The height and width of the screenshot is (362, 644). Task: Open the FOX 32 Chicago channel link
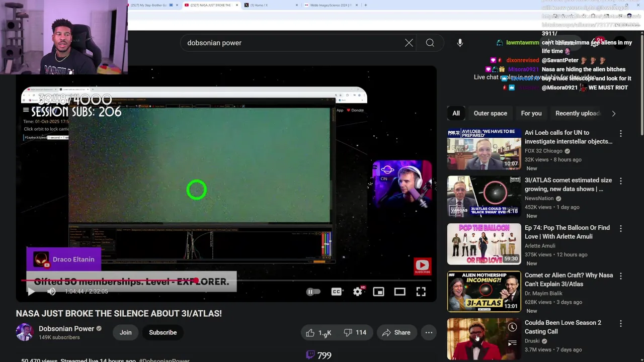[x=543, y=151]
